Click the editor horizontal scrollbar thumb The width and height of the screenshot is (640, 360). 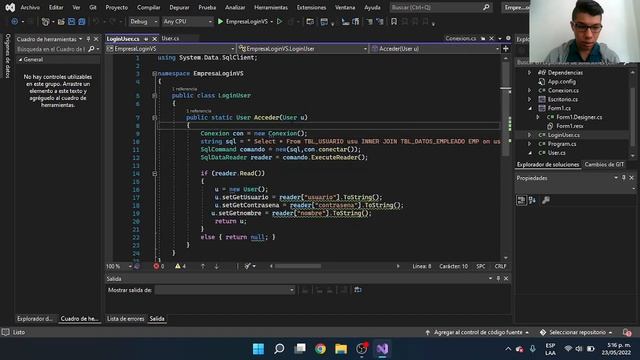(298, 266)
